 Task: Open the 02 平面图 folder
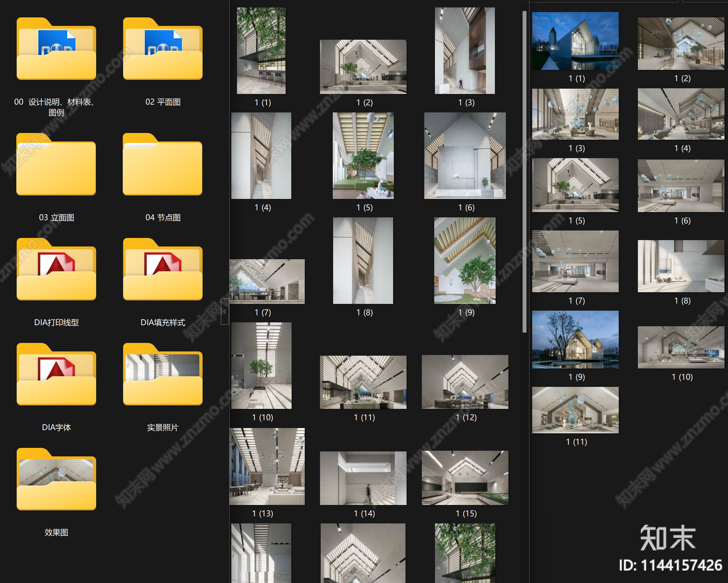click(163, 49)
